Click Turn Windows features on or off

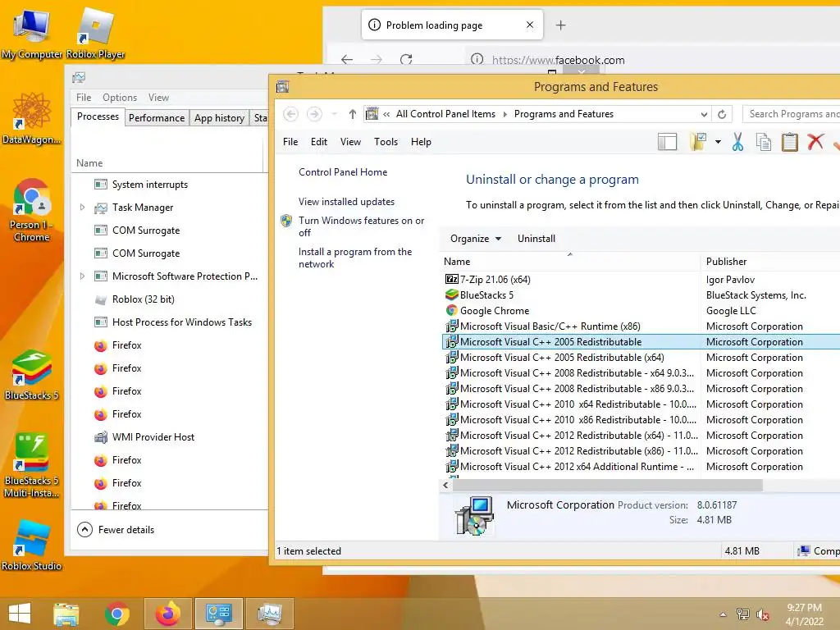[x=361, y=226]
